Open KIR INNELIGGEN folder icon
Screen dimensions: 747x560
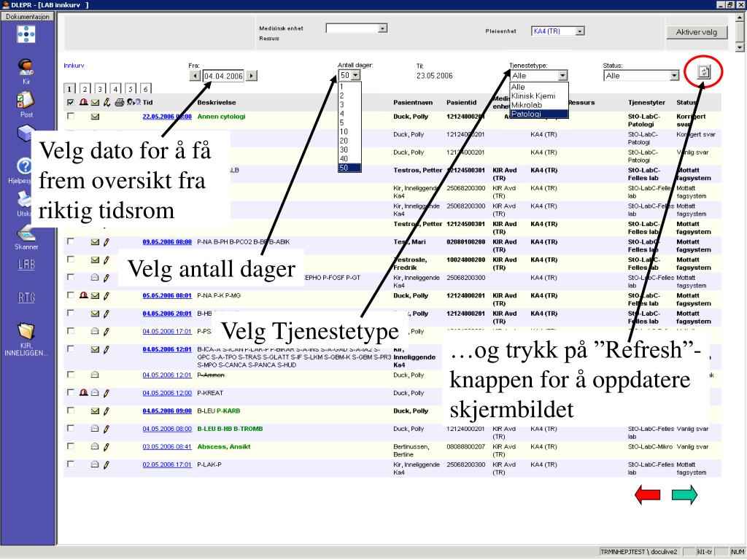coord(26,331)
